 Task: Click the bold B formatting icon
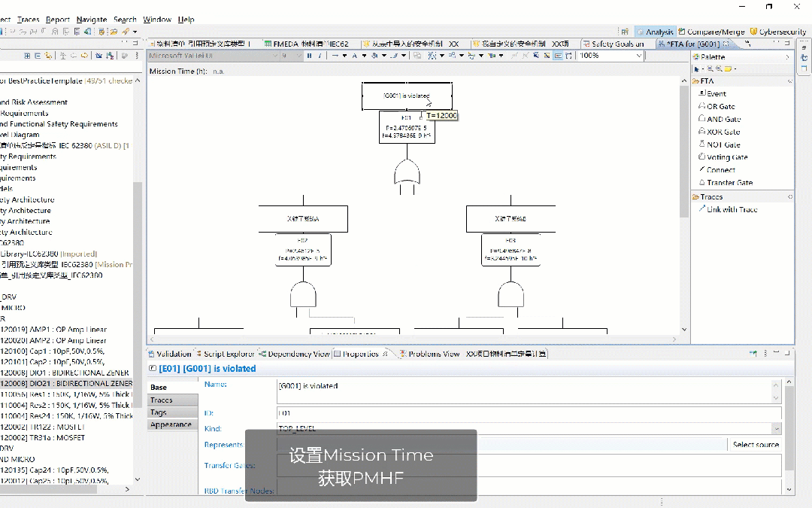coord(309,56)
